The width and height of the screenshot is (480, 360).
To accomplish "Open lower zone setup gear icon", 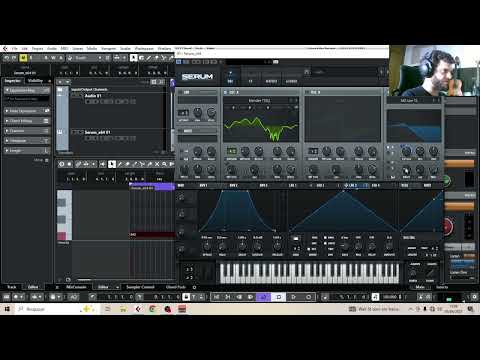I will pyautogui.click(x=194, y=287).
